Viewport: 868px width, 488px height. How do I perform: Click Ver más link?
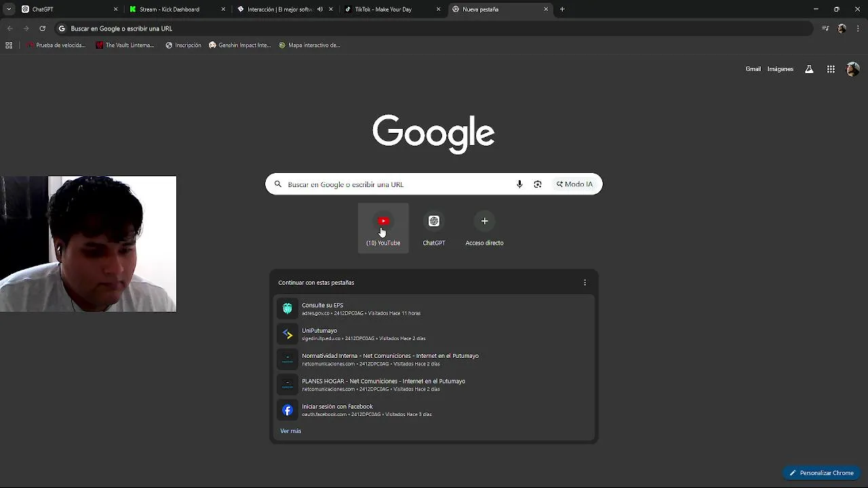pos(291,431)
